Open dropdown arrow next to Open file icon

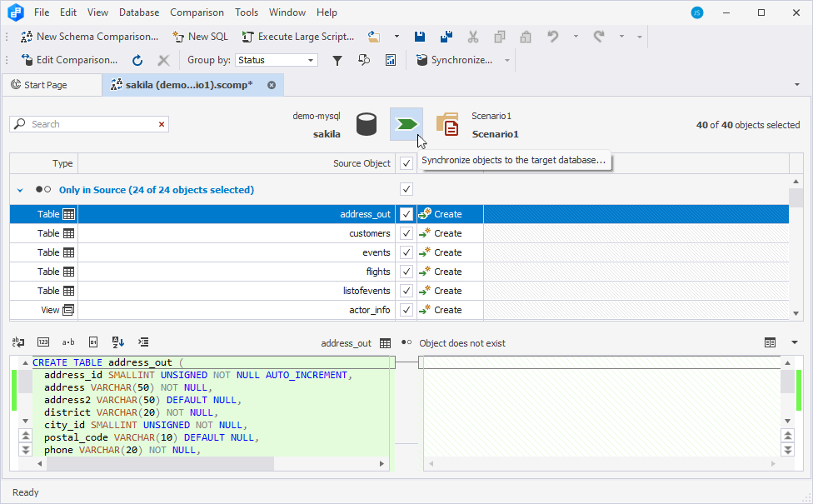397,37
